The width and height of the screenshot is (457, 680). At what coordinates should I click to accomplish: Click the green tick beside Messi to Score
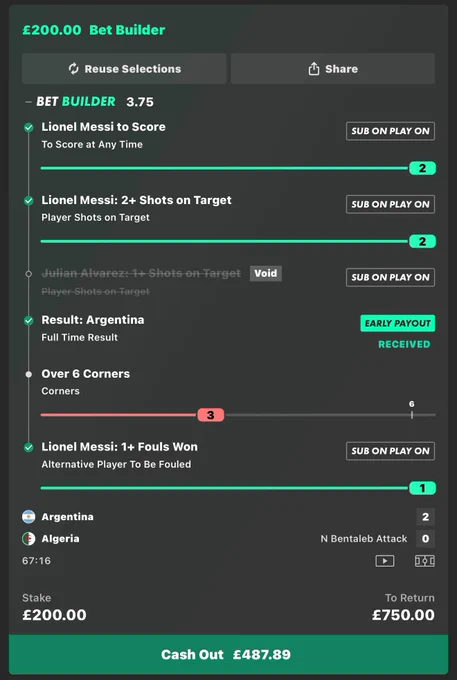click(29, 128)
